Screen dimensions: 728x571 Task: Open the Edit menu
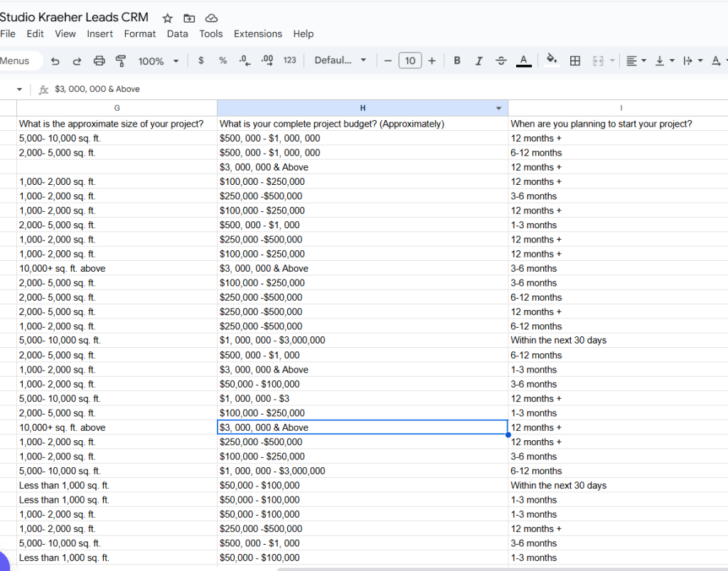[35, 34]
